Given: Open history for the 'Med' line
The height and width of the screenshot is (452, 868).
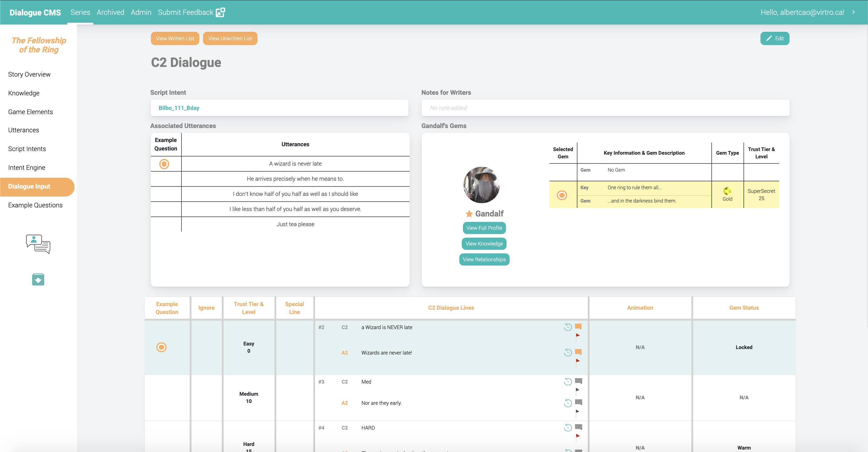Looking at the screenshot, I should tap(568, 381).
